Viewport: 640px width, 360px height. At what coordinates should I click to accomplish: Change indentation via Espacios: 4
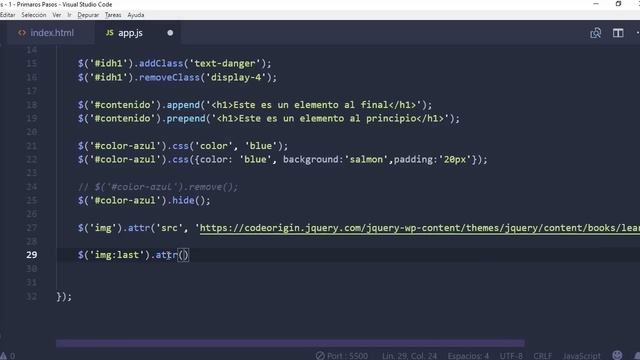click(x=468, y=356)
